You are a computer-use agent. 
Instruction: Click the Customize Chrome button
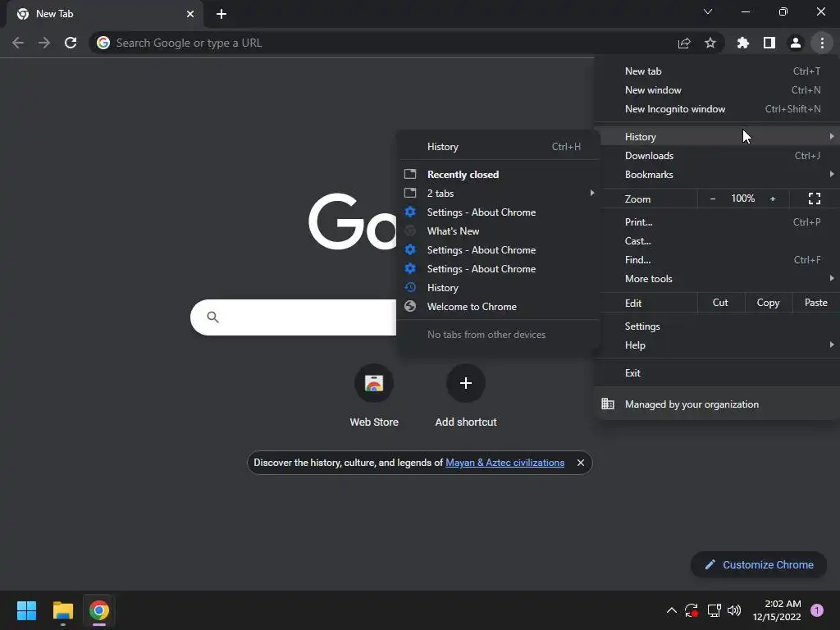[x=759, y=564]
